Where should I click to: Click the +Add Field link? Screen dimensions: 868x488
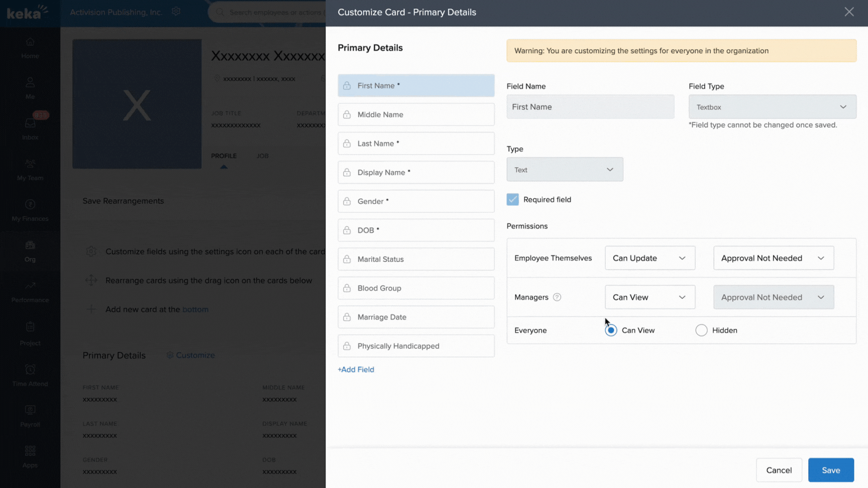(356, 370)
